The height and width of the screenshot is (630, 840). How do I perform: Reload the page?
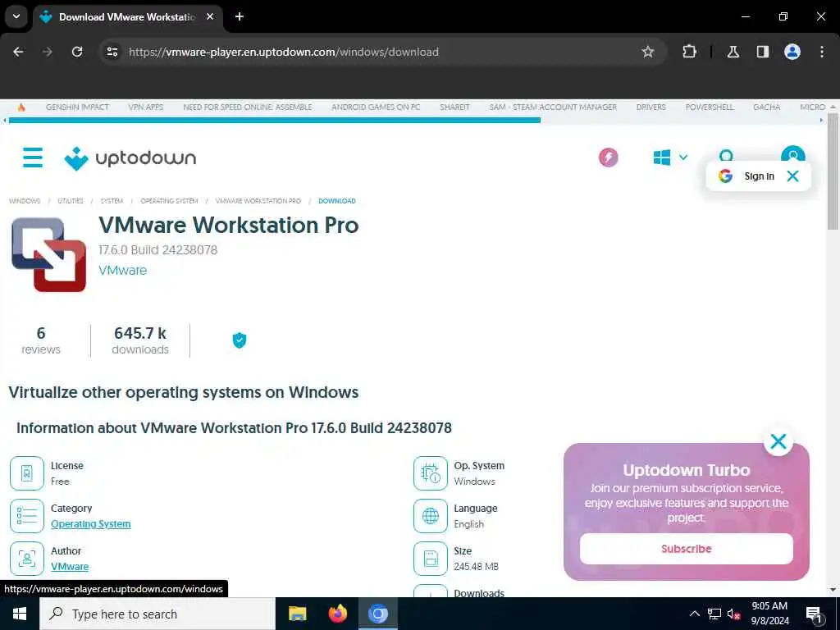tap(77, 52)
